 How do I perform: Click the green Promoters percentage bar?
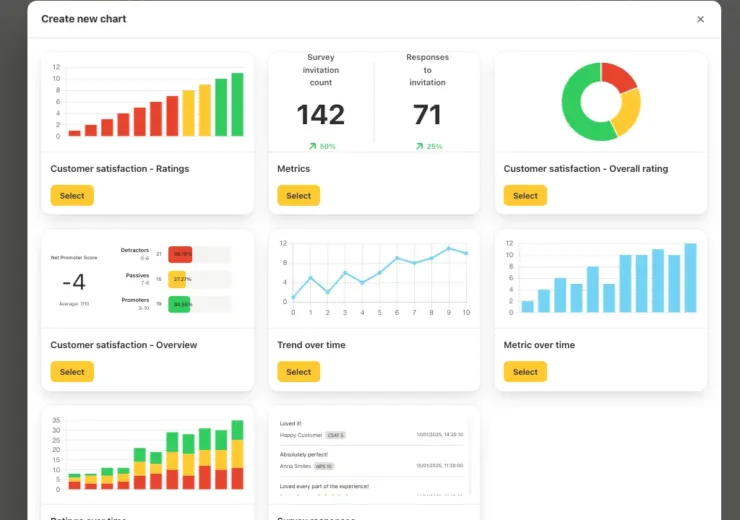pyautogui.click(x=179, y=304)
